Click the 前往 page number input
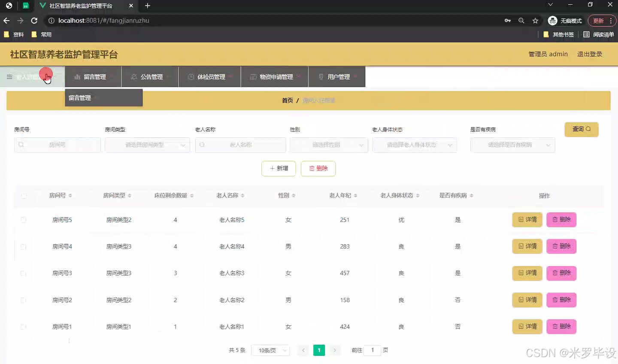The width and height of the screenshot is (618, 364). 373,350
